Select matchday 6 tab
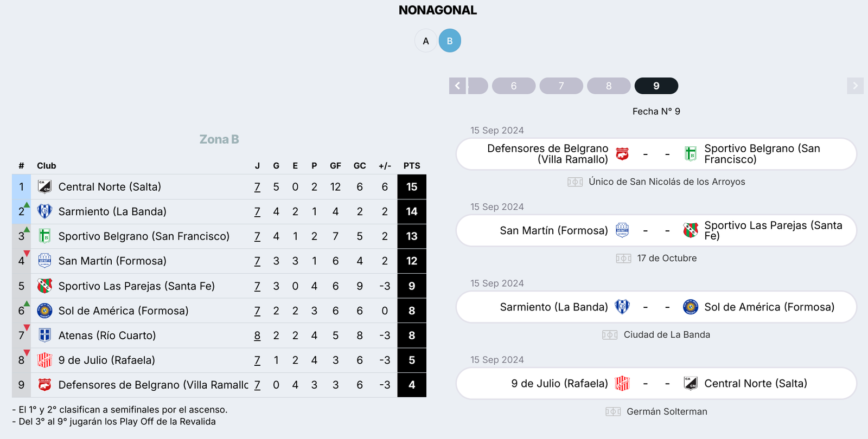This screenshot has height=439, width=868. point(514,86)
